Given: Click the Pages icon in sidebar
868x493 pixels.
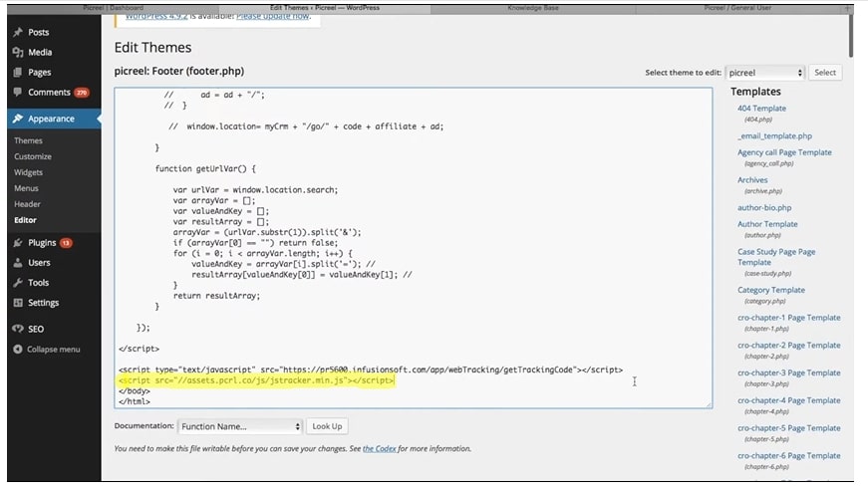Looking at the screenshot, I should pos(18,72).
